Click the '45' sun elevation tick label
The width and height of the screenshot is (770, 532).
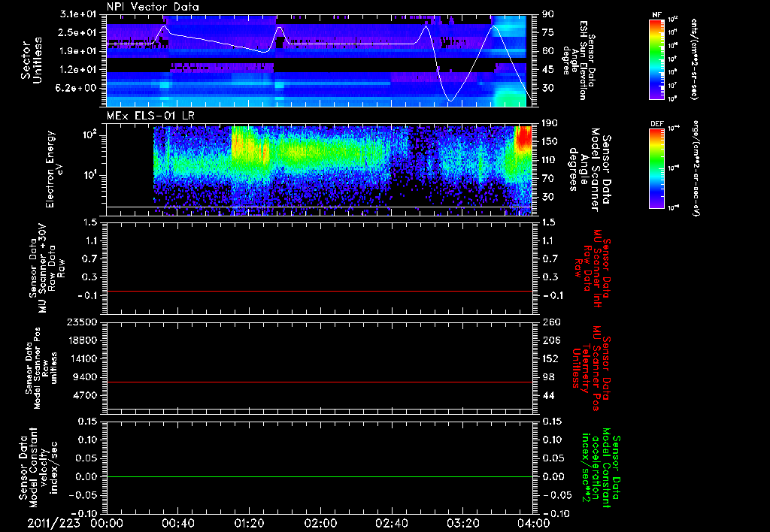coord(547,70)
